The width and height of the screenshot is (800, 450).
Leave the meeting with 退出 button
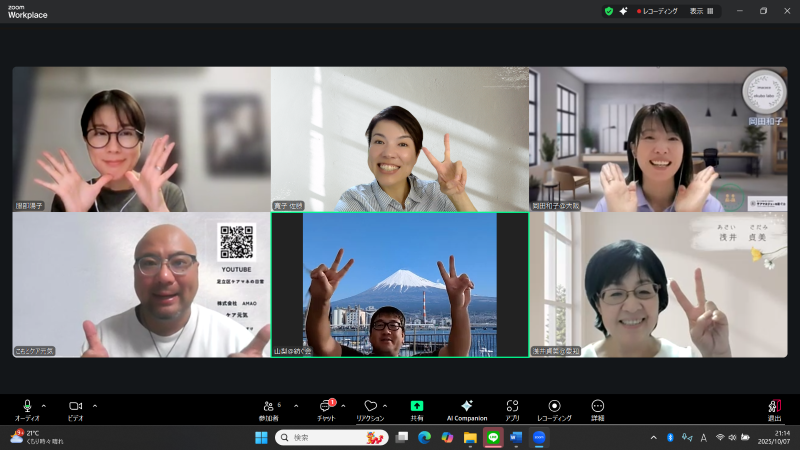pyautogui.click(x=774, y=408)
